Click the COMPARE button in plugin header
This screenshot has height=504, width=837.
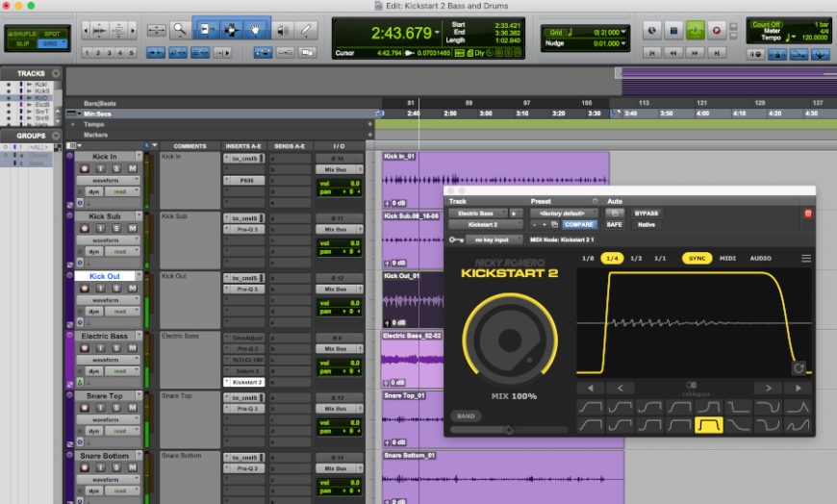pyautogui.click(x=578, y=225)
